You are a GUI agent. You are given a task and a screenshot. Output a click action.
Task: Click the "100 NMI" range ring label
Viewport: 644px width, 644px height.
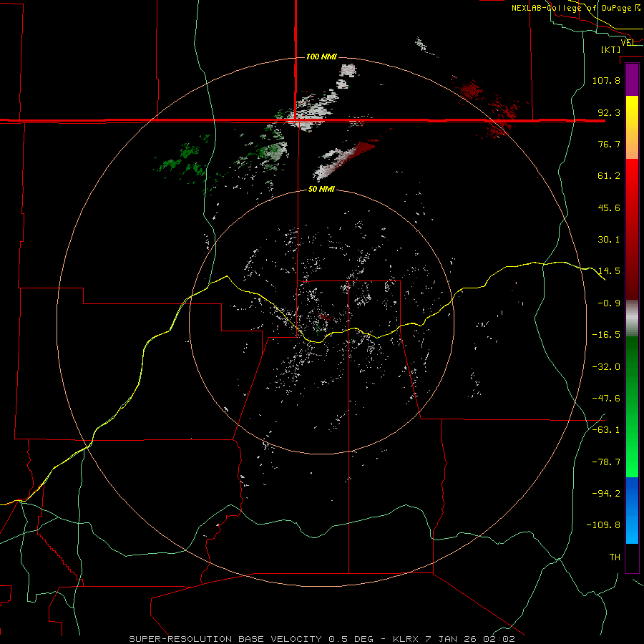click(321, 57)
